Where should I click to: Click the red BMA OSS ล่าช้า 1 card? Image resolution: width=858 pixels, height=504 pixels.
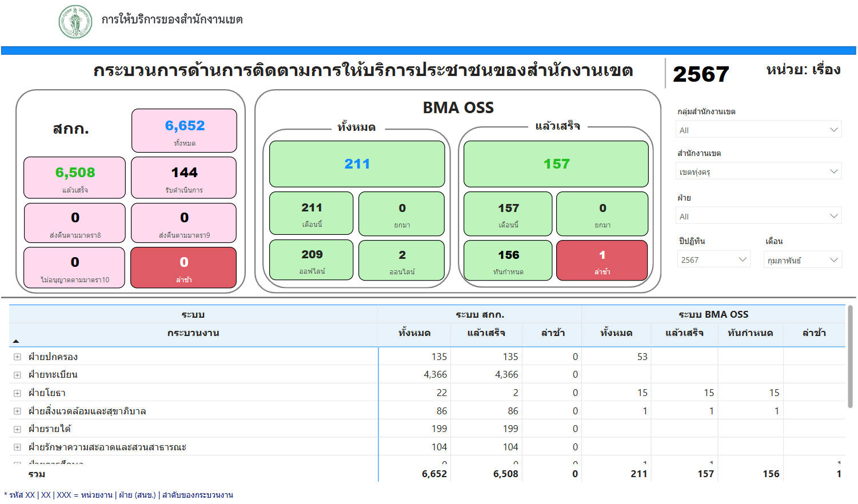[601, 261]
